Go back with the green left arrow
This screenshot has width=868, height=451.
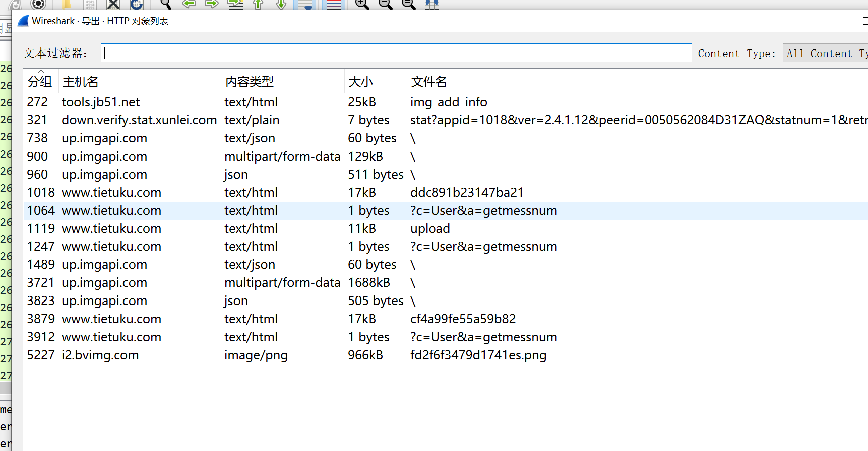click(189, 4)
